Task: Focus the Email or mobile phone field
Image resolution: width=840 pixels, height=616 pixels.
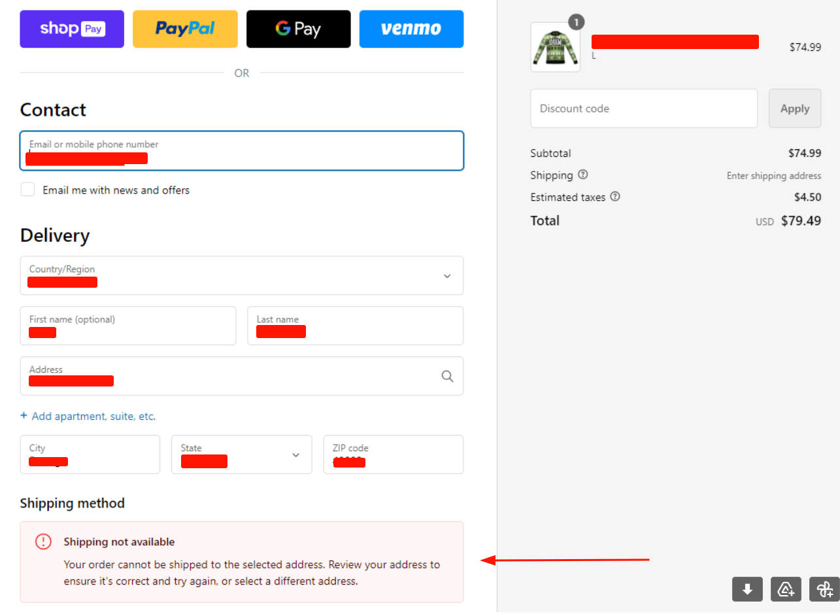Action: click(242, 150)
